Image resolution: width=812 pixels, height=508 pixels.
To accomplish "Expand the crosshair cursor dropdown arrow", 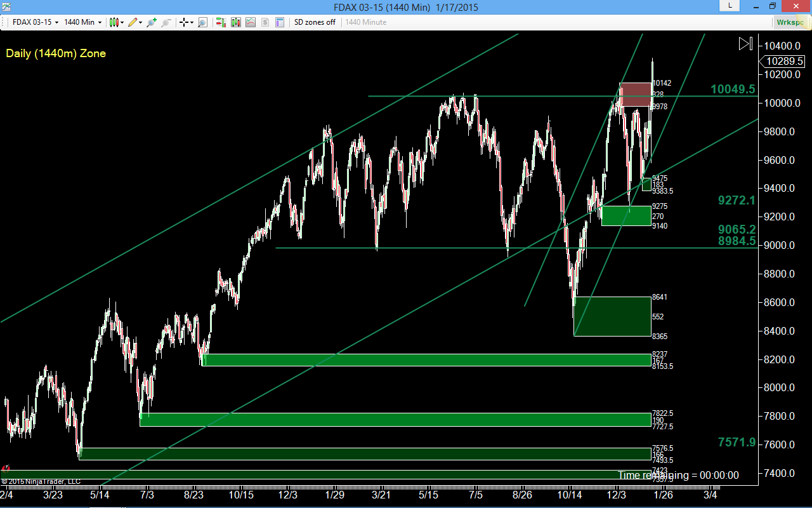I will pyautogui.click(x=192, y=22).
